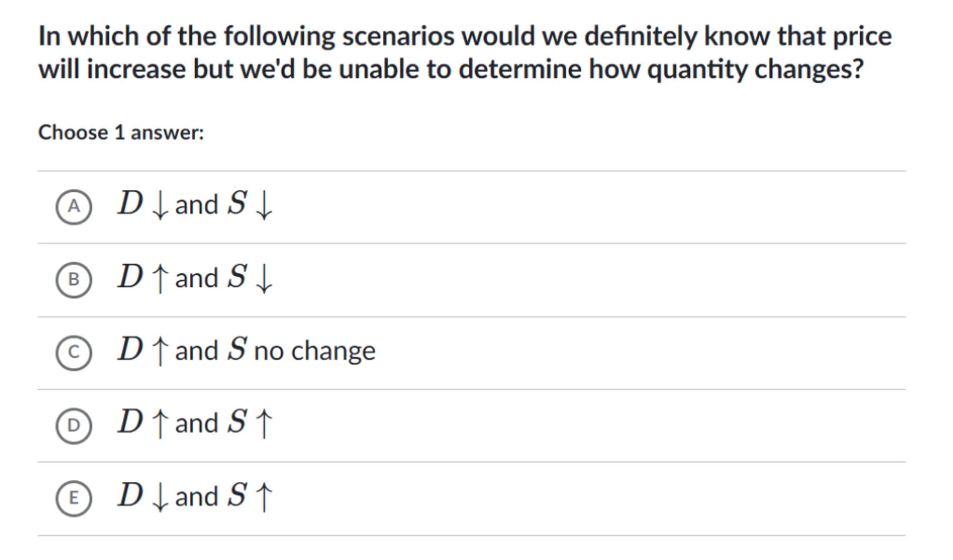Click the down arrow after S in option A

264,205
